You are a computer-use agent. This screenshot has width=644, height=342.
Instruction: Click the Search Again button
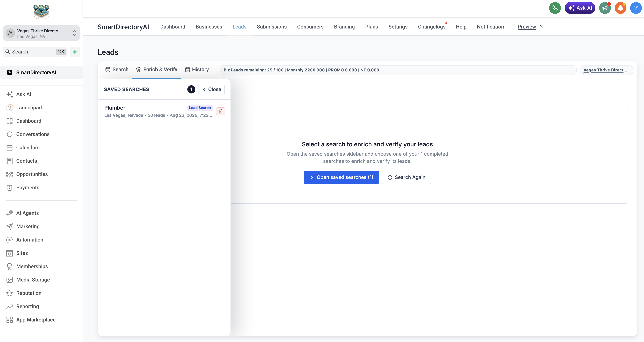coord(406,177)
